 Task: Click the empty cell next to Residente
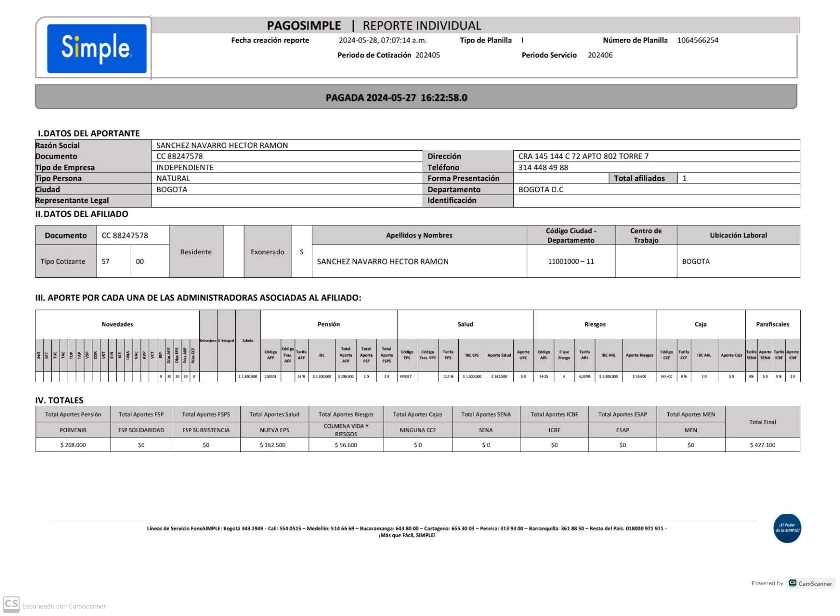pyautogui.click(x=233, y=252)
